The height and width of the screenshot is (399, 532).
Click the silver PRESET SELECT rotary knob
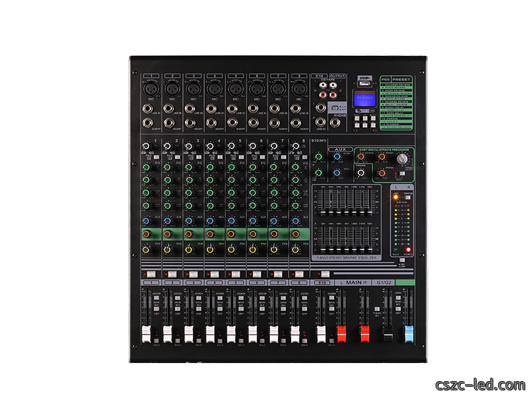click(402, 158)
